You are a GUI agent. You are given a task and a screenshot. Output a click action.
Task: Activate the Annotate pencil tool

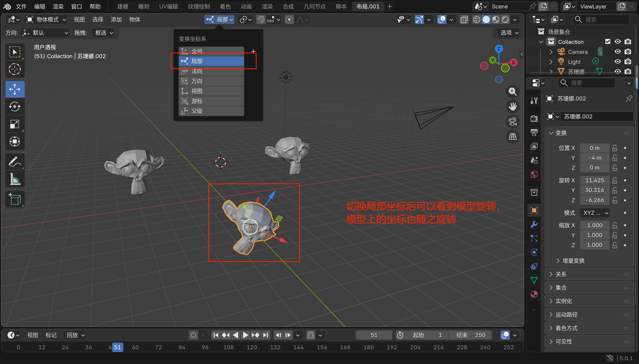(x=15, y=162)
